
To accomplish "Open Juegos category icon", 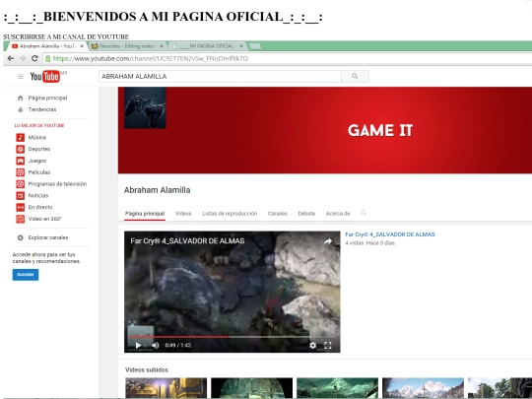I will [x=21, y=161].
